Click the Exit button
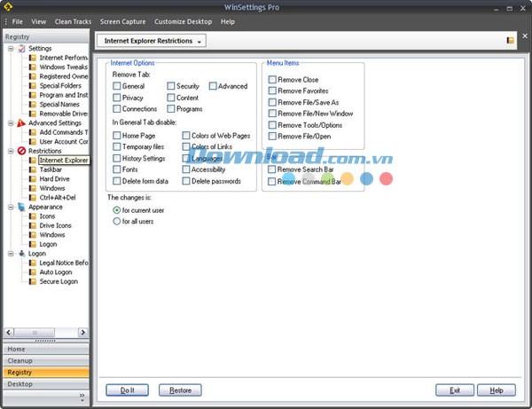532x409 pixels. tap(455, 390)
